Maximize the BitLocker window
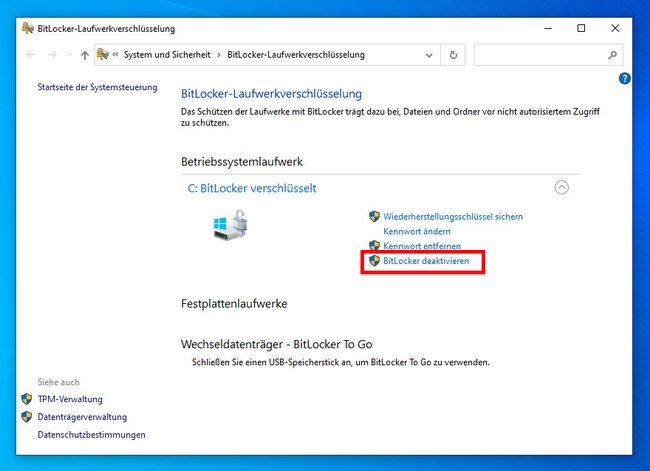Screen dimensions: 650x471 (581, 28)
